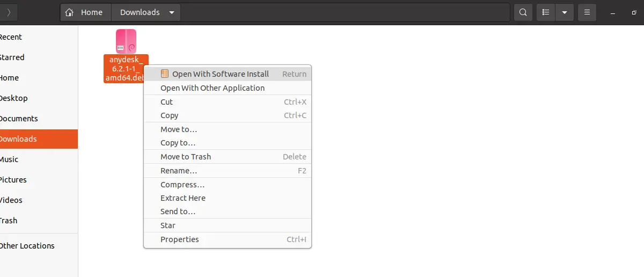The width and height of the screenshot is (644, 277).
Task: Select Downloads in the sidebar
Action: [39, 139]
